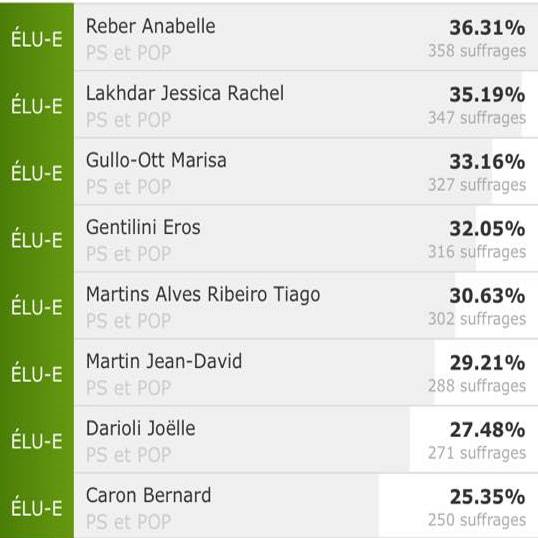Click the ÉLU-E badge beside Reber Anabelle
538x538 pixels.
(x=37, y=38)
